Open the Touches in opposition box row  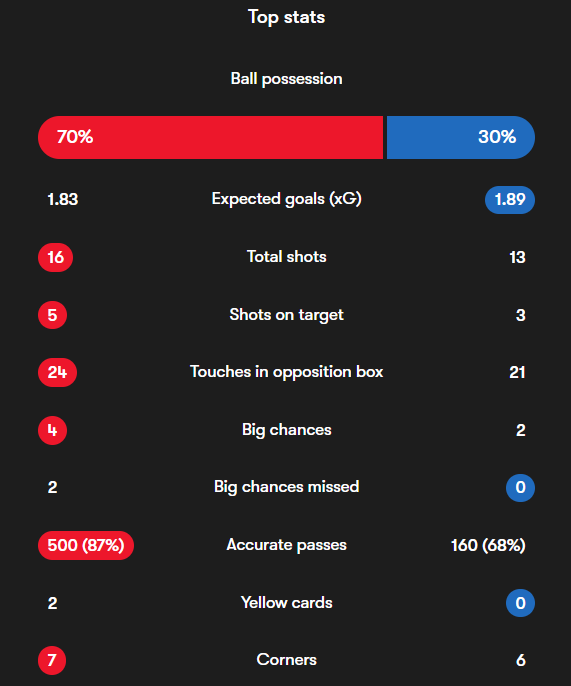(x=287, y=372)
